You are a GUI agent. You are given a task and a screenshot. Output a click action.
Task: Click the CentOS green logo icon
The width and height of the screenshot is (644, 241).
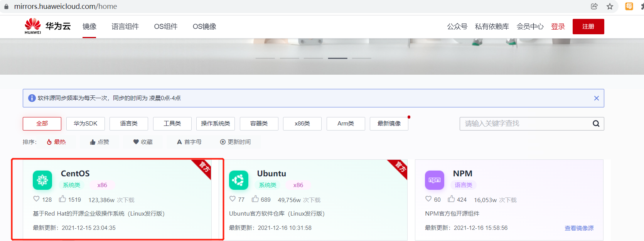(42, 180)
